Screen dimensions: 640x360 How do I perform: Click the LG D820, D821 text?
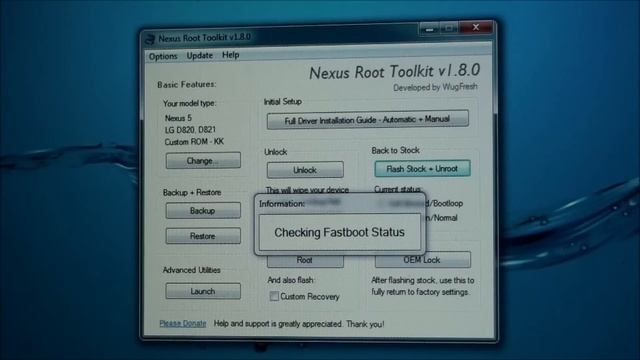[x=190, y=130]
